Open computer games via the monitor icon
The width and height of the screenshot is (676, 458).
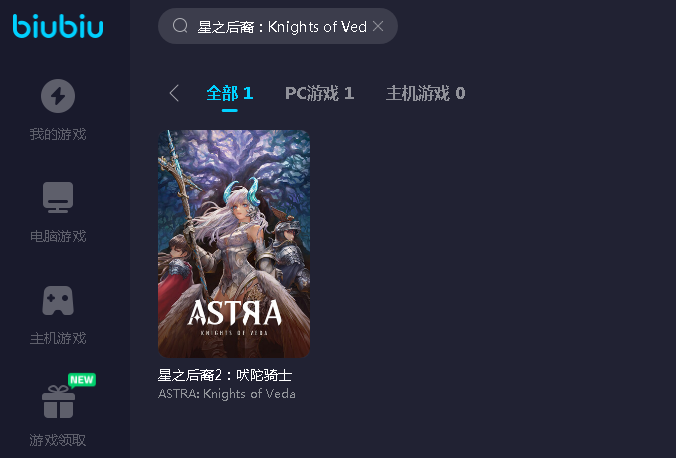click(x=58, y=197)
